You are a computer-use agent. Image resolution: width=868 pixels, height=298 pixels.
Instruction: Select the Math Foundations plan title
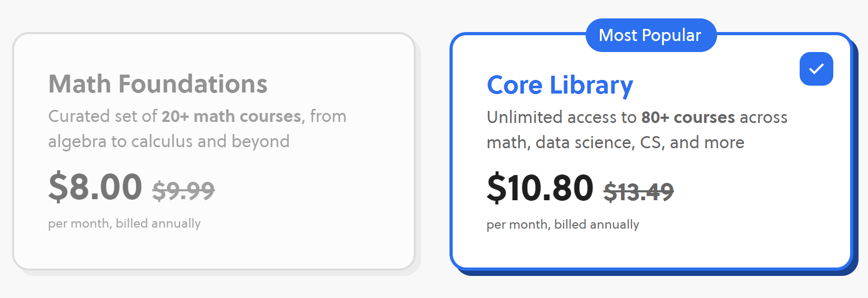(x=158, y=84)
